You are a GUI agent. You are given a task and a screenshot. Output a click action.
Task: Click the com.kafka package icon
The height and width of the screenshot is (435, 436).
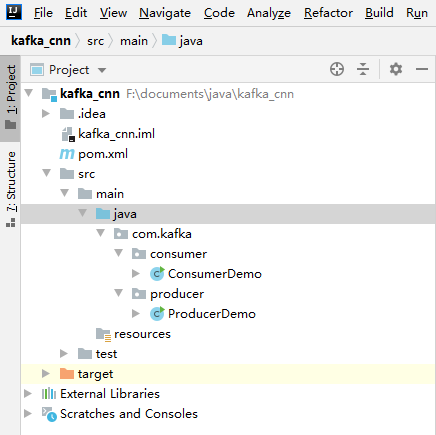pos(121,234)
